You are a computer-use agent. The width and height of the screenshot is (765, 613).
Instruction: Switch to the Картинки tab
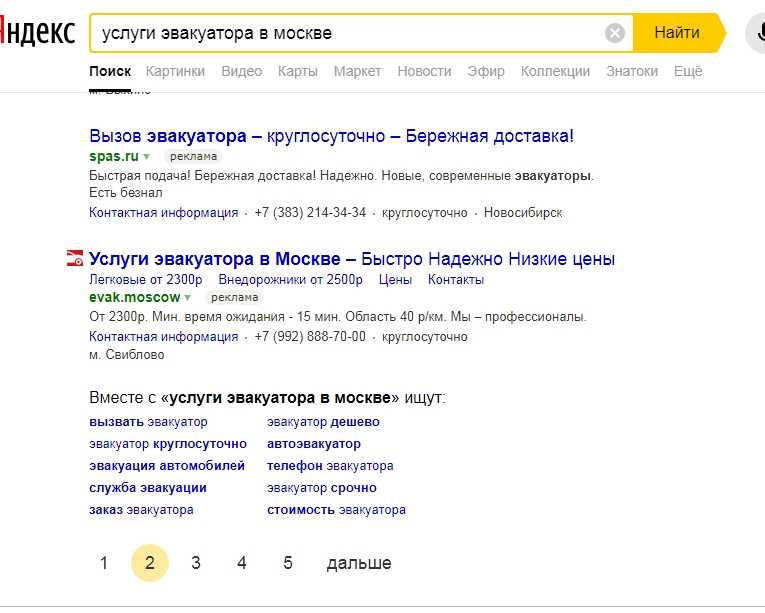(x=175, y=71)
